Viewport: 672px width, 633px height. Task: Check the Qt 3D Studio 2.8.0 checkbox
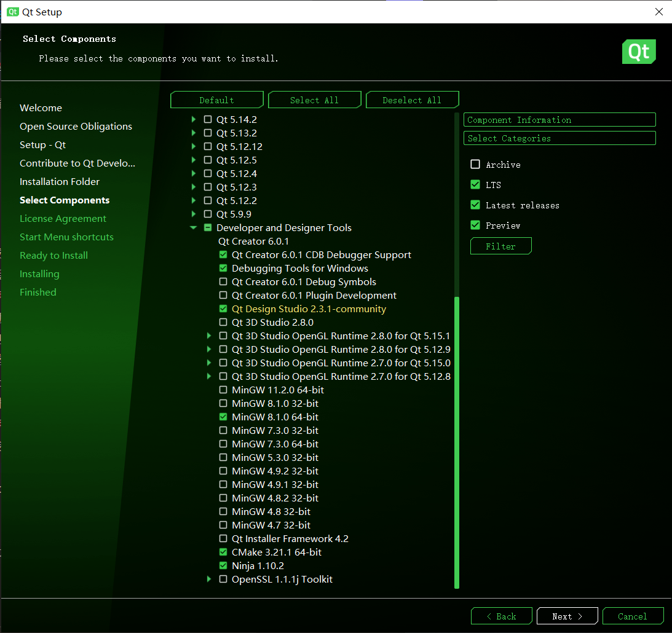coord(223,322)
